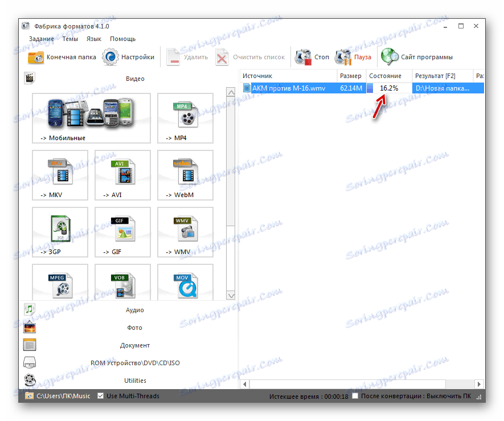Screen dimensions: 504x421
Task: Click the WMV file icon in task row
Action: pyautogui.click(x=247, y=88)
